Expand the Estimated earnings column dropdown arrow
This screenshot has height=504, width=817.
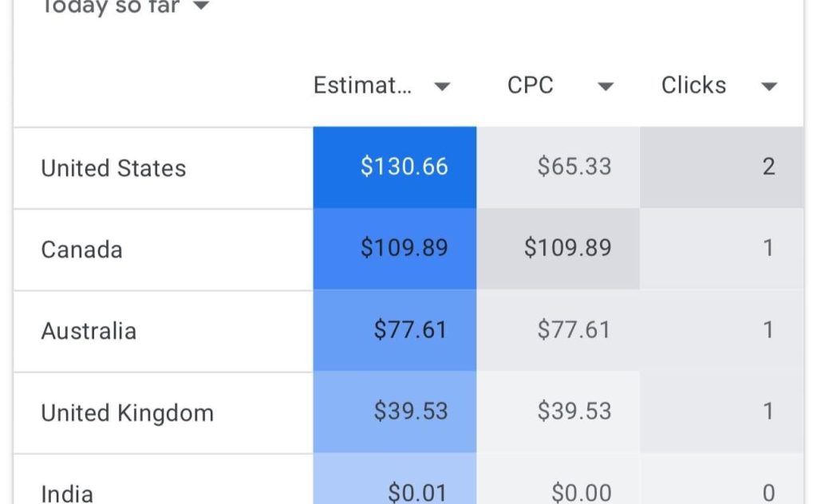[442, 87]
